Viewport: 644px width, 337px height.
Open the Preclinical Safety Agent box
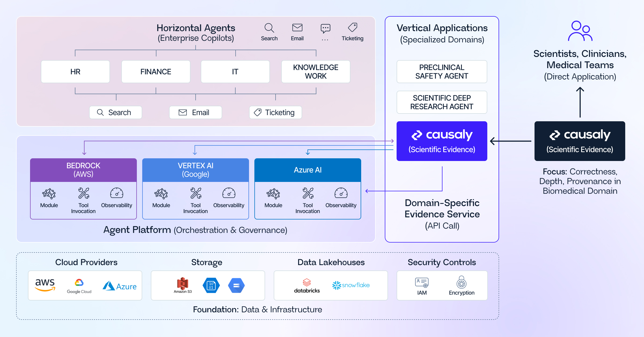(x=442, y=72)
